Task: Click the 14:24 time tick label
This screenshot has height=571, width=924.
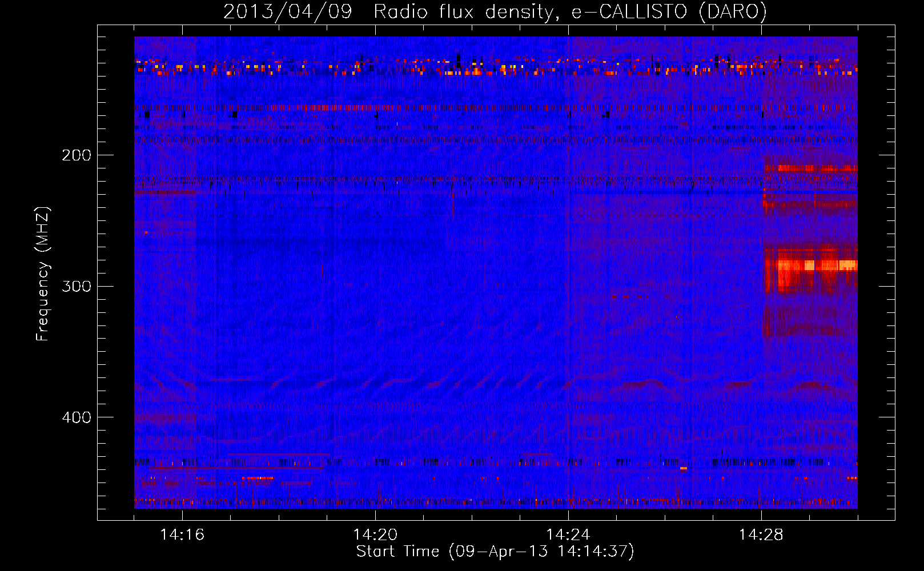Action: point(568,534)
